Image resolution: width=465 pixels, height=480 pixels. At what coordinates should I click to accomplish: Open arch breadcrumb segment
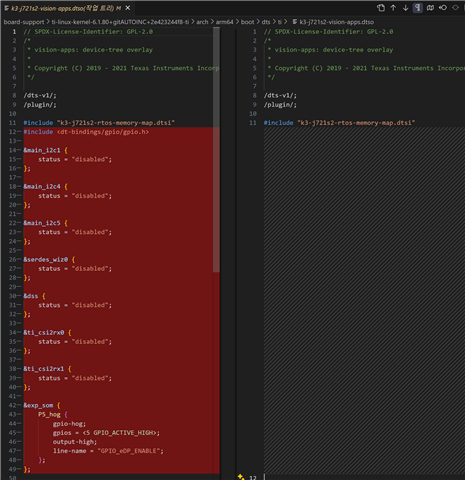tap(202, 22)
